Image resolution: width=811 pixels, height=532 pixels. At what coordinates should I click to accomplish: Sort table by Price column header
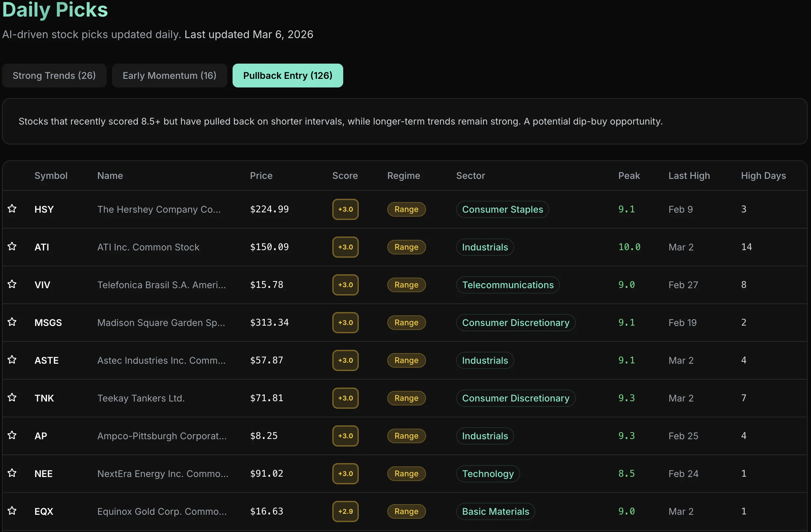(261, 176)
